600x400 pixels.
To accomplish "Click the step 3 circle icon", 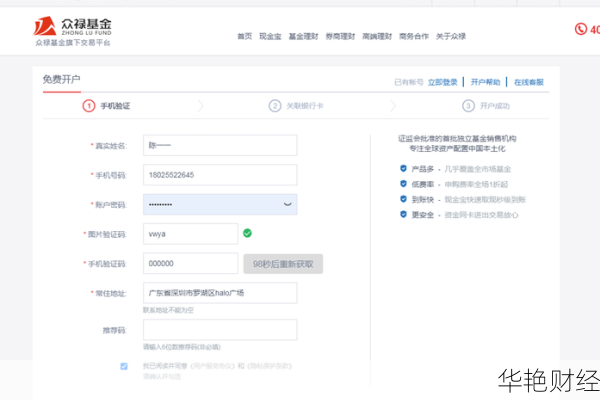I will point(468,106).
